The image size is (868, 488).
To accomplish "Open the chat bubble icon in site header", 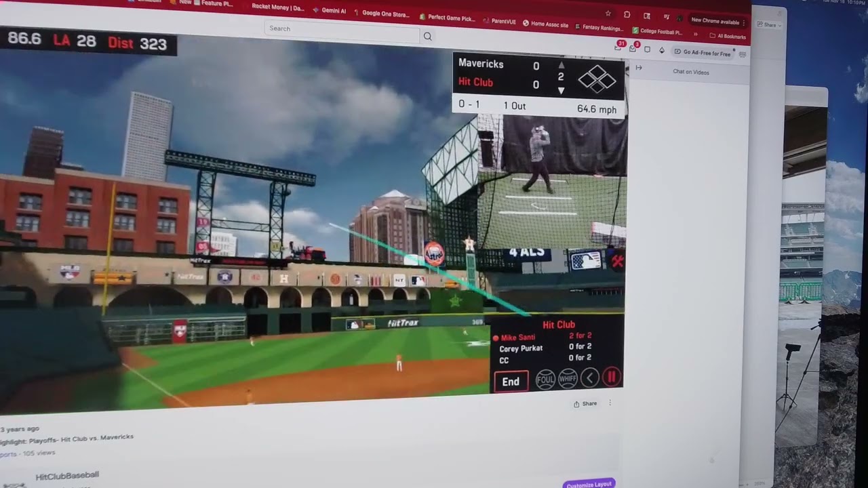I will pos(648,49).
